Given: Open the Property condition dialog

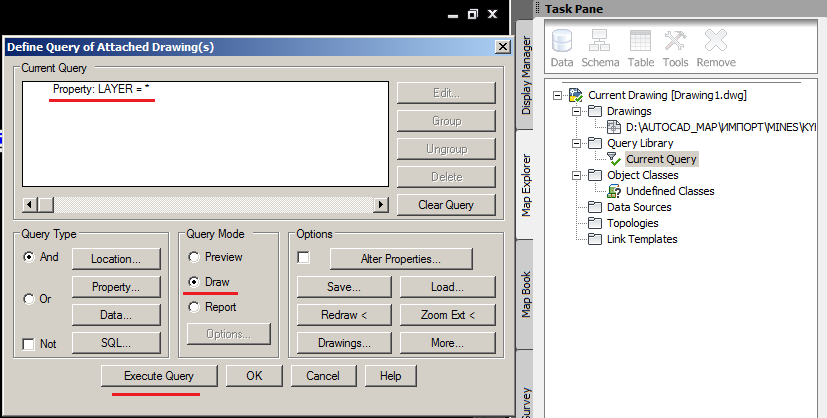Looking at the screenshot, I should (x=116, y=287).
